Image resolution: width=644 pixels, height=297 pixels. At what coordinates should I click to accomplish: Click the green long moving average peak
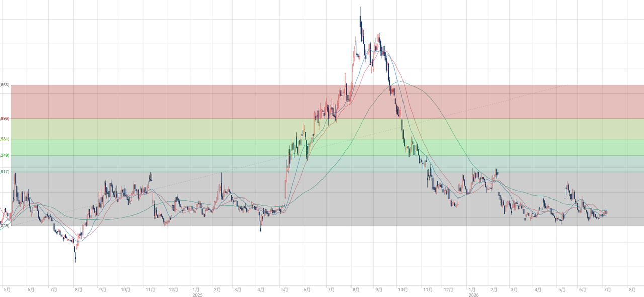coord(400,82)
